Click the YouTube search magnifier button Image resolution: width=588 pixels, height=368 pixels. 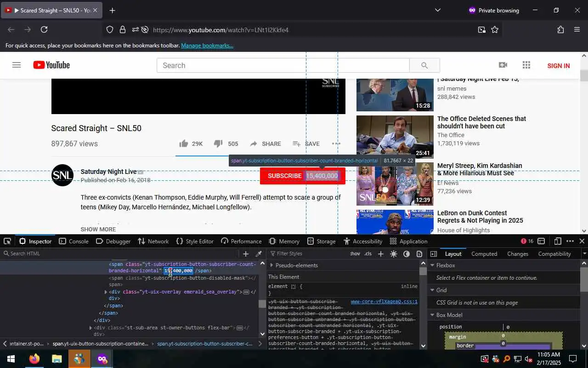click(424, 65)
